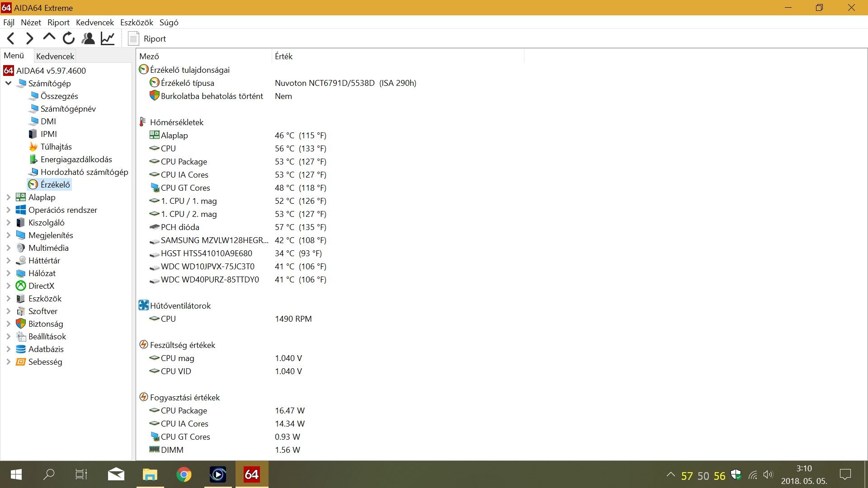This screenshot has height=488, width=868.
Task: Expand the Operációs rendszer node
Action: coord(8,210)
